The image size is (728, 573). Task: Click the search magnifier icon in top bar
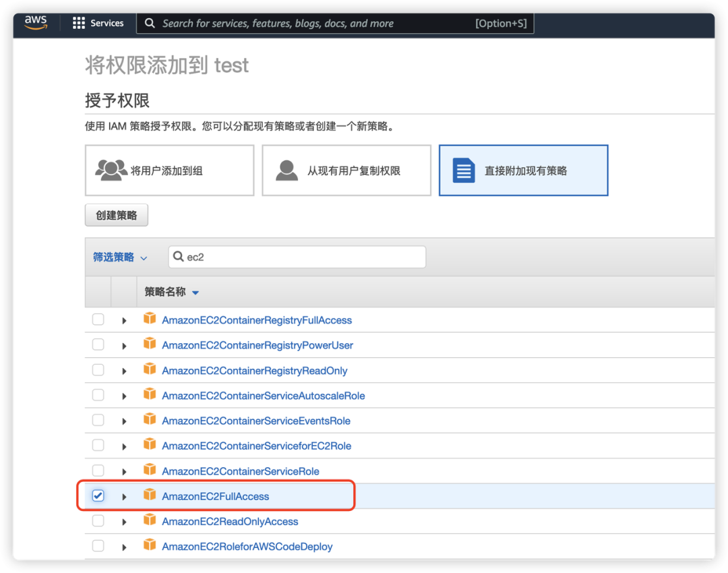point(150,23)
